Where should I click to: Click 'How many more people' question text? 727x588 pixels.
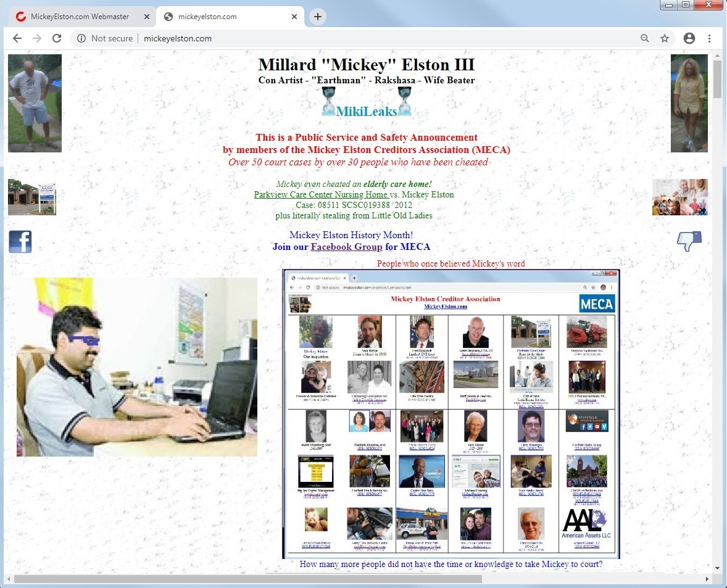(x=451, y=565)
